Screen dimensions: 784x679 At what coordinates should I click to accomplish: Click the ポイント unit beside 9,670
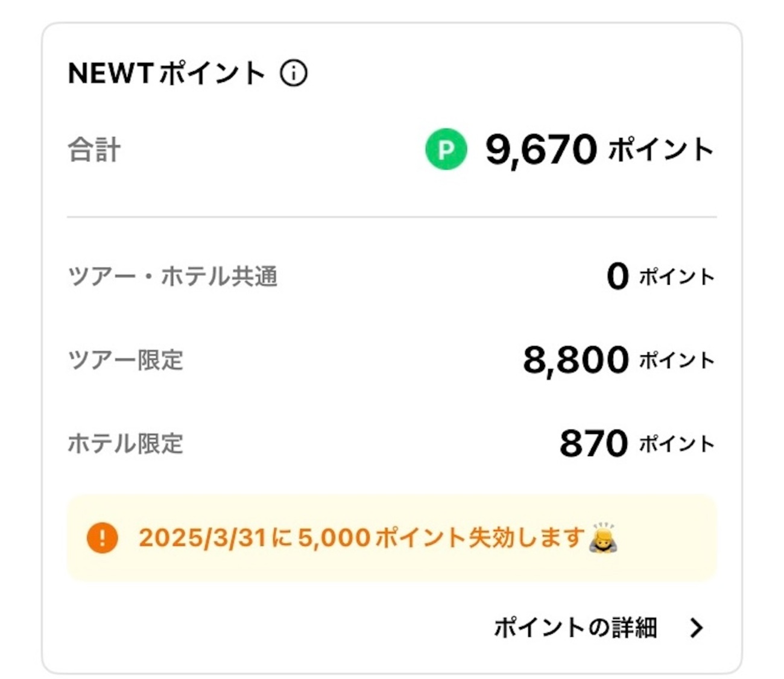[x=661, y=150]
